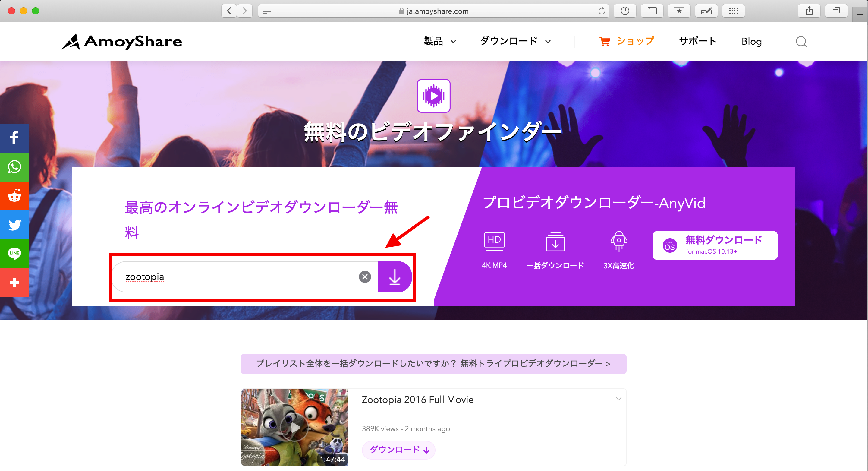Click the 4K MP4 label

pos(494,265)
